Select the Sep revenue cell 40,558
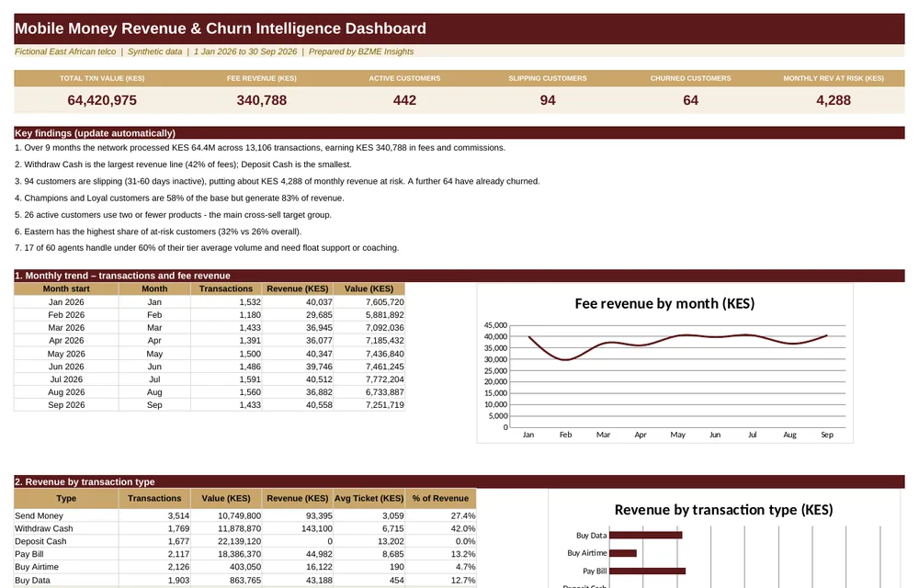Screen dimensions: 919x588 coord(298,405)
